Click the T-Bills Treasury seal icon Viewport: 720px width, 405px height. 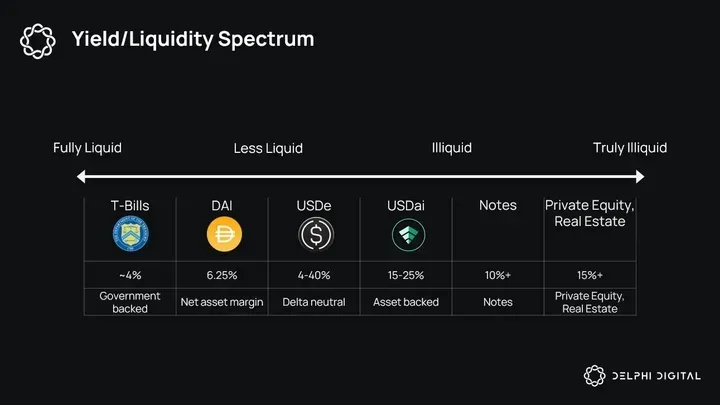point(130,234)
